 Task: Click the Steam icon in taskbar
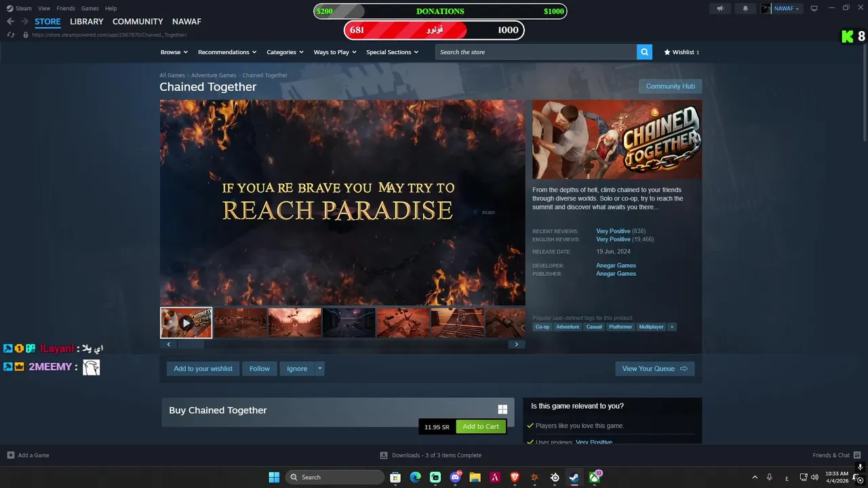[x=574, y=477]
